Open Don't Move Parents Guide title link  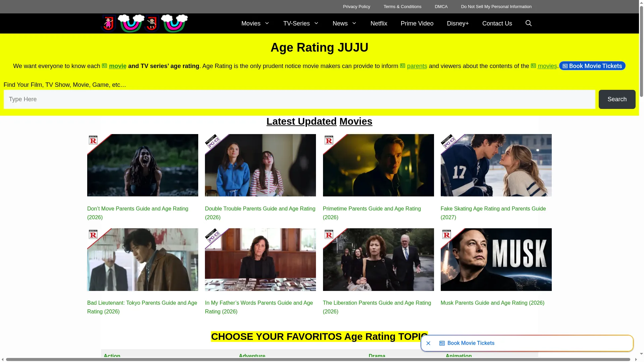[138, 213]
